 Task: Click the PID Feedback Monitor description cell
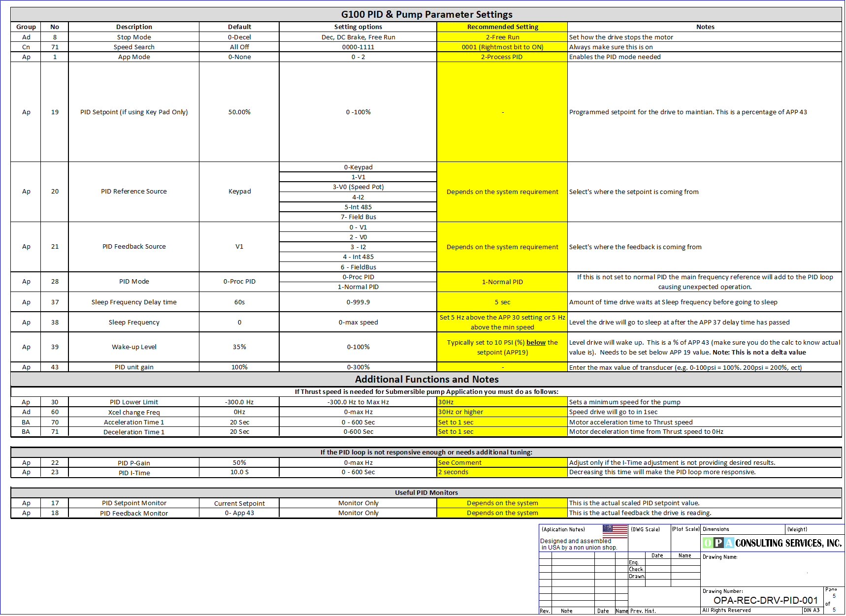coord(134,514)
